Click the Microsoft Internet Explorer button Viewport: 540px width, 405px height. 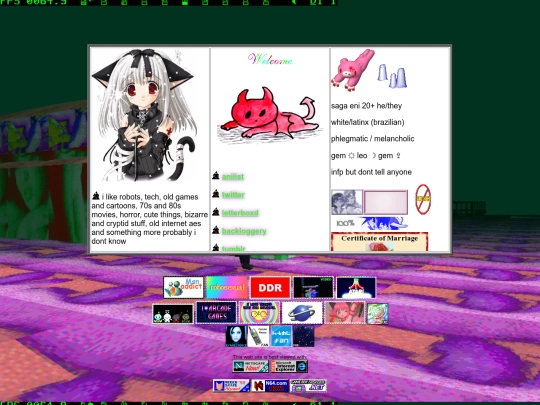[290, 366]
